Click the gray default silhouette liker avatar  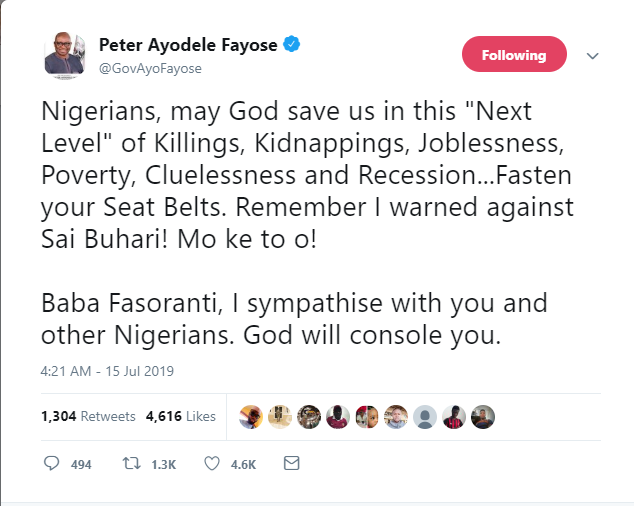point(425,416)
